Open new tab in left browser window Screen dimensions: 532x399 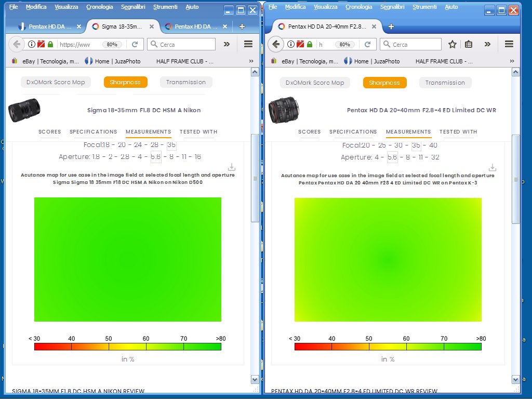point(242,26)
